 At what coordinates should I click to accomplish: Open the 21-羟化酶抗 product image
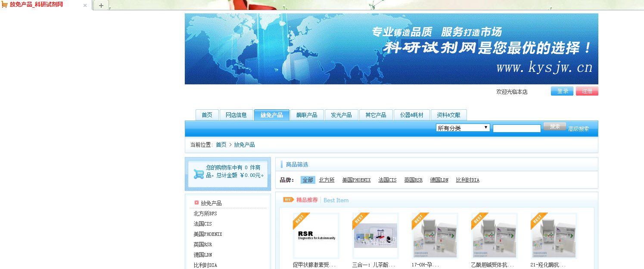tap(554, 236)
